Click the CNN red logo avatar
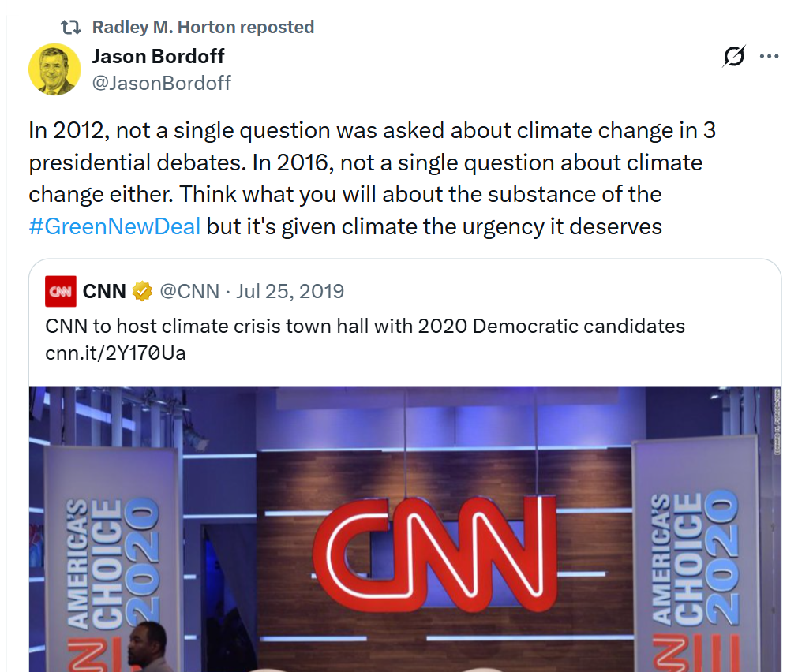The height and width of the screenshot is (672, 798). (61, 292)
